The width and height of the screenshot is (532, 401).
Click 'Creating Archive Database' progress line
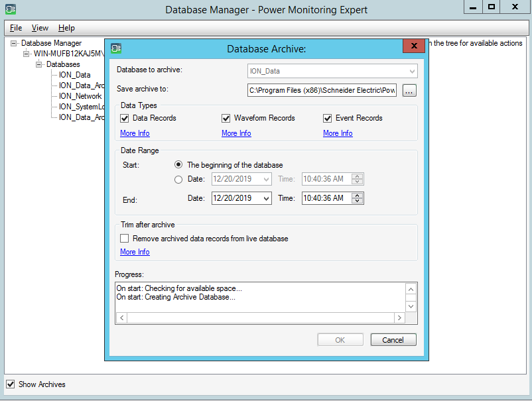coord(176,297)
